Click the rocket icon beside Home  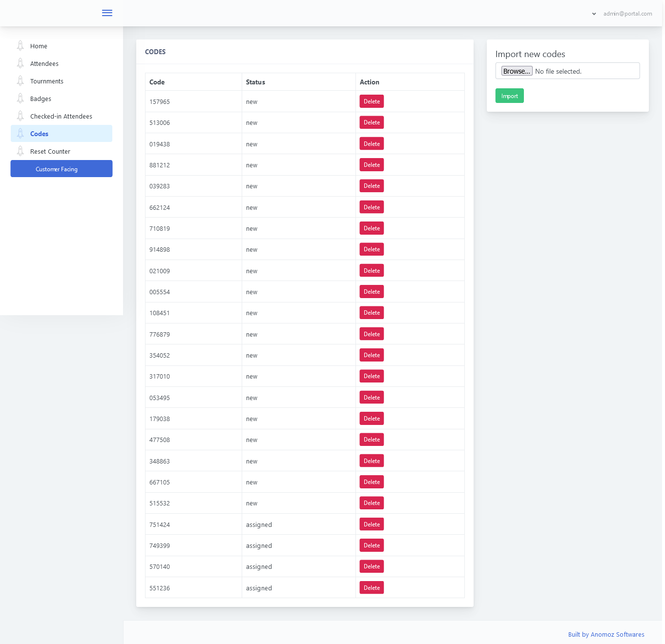click(x=21, y=46)
